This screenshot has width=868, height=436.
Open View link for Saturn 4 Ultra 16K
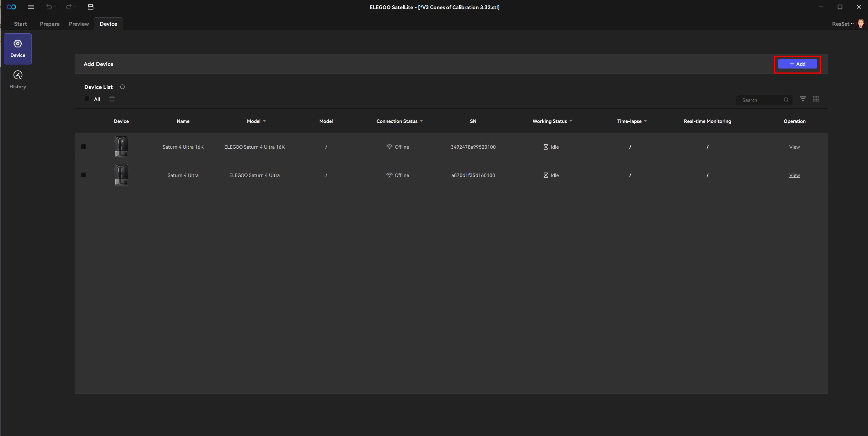(794, 147)
